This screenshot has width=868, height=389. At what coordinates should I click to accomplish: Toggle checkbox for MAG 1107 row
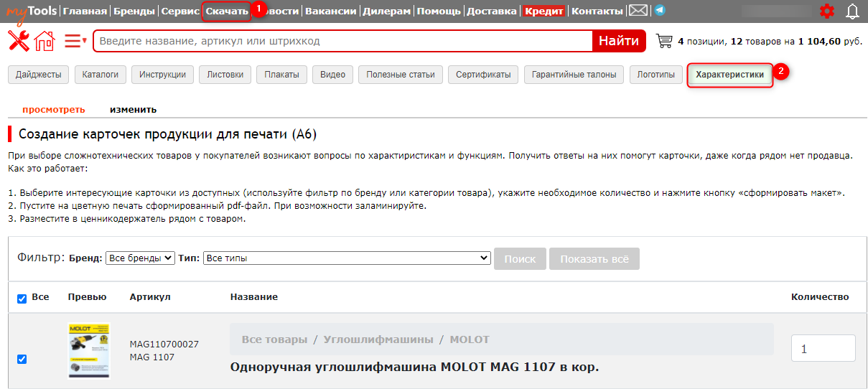pyautogui.click(x=22, y=359)
